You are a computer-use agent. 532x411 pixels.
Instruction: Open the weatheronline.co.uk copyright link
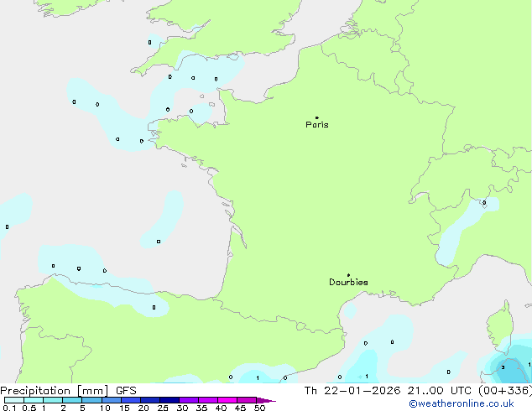coord(462,403)
